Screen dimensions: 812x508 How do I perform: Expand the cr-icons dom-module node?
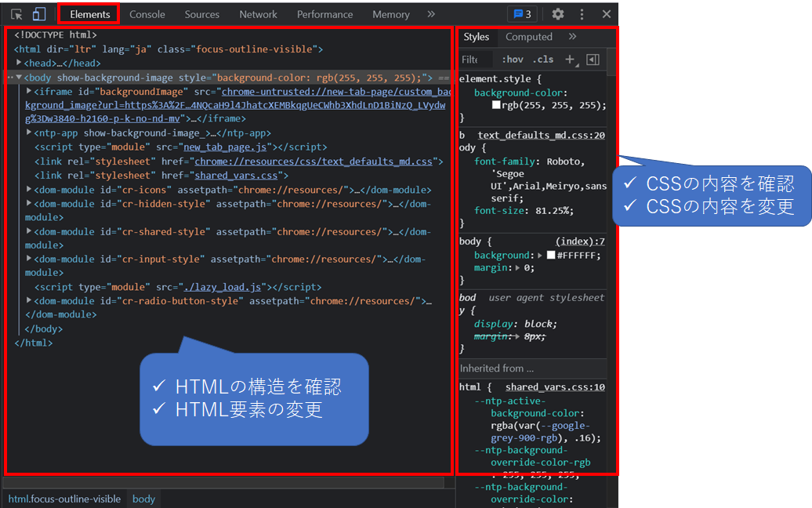click(29, 190)
